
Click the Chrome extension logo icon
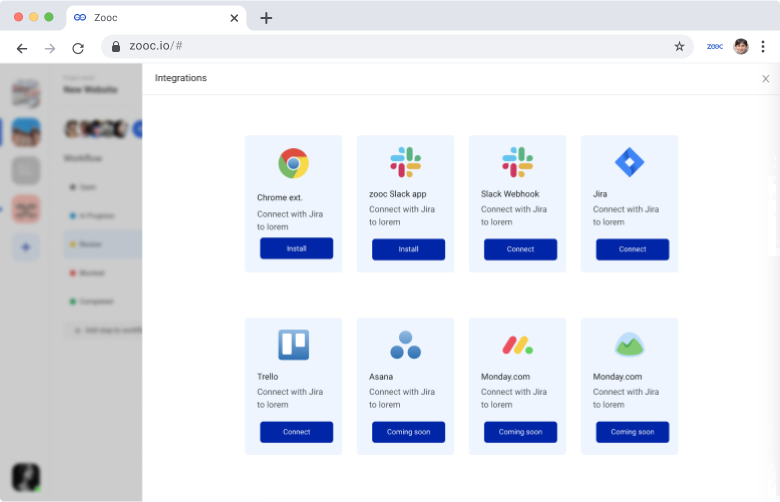(293, 163)
